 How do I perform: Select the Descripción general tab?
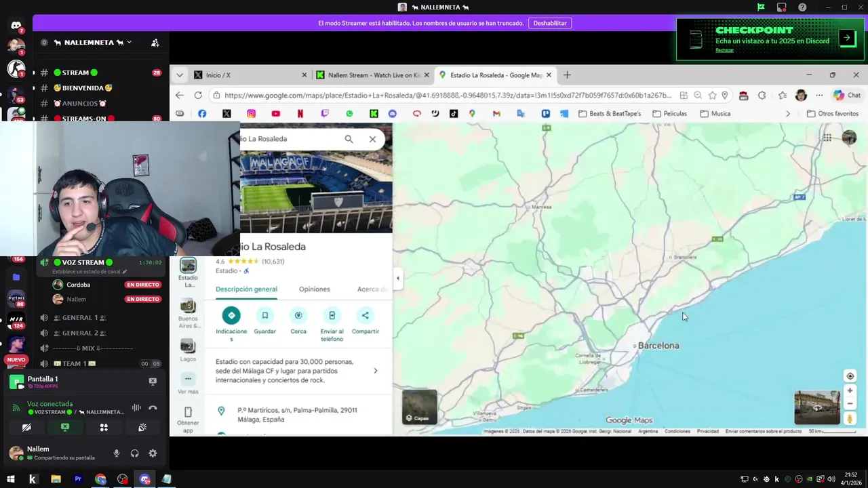tap(246, 289)
